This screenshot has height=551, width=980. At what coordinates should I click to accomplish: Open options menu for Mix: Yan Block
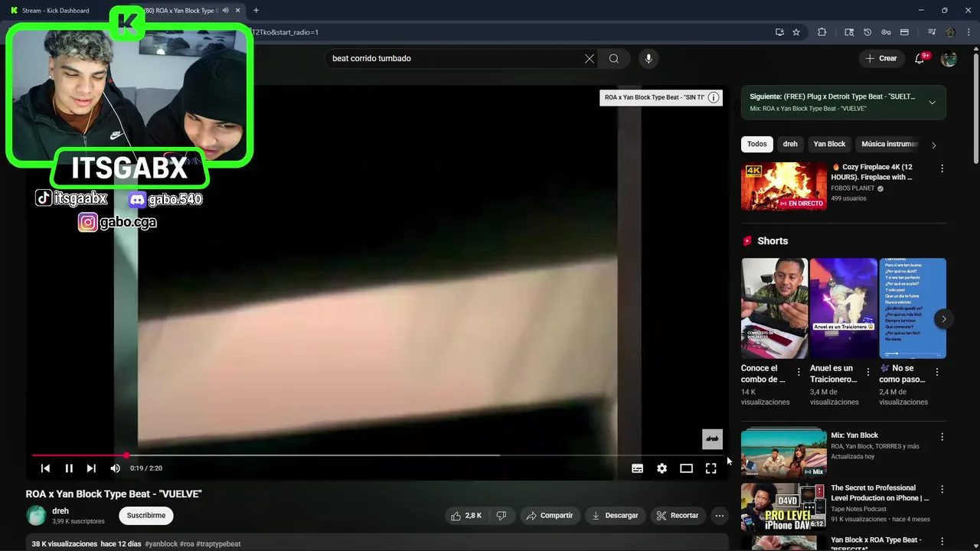pos(942,437)
